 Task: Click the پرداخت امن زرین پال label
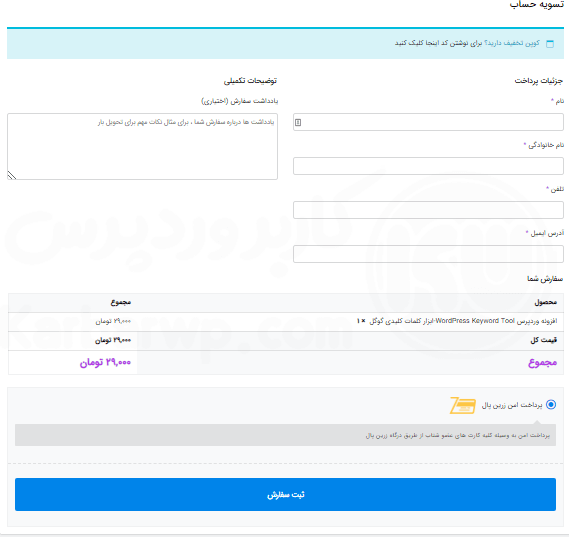point(512,405)
